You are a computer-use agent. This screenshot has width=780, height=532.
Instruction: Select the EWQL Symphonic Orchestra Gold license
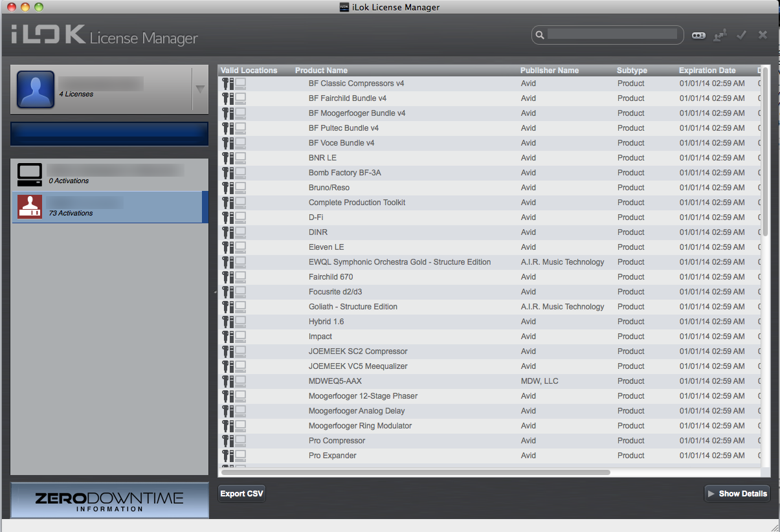coord(399,261)
